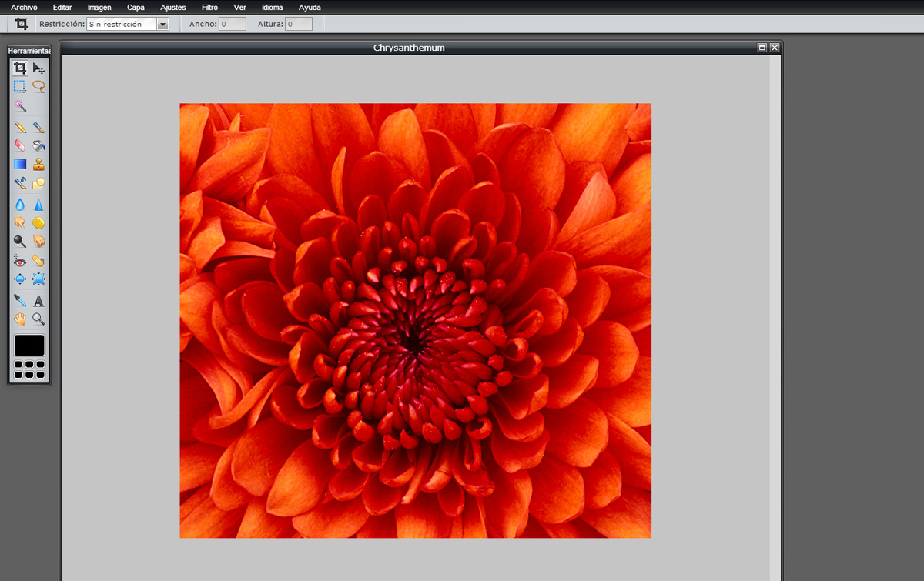Open the Restricción dropdown
This screenshot has height=581, width=924.
pos(127,24)
